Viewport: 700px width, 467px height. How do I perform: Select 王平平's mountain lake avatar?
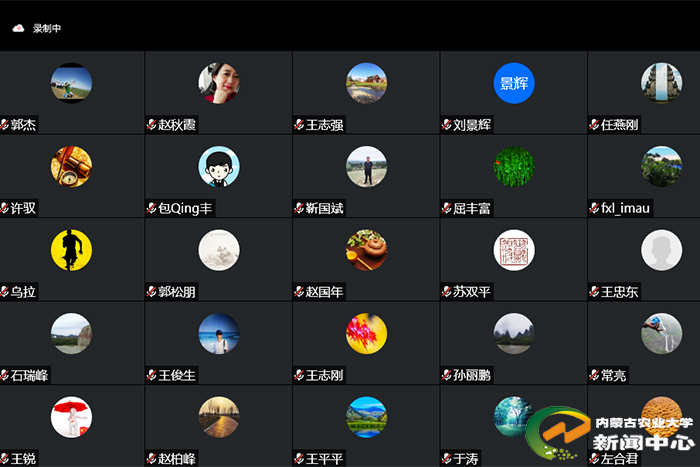pos(367,417)
